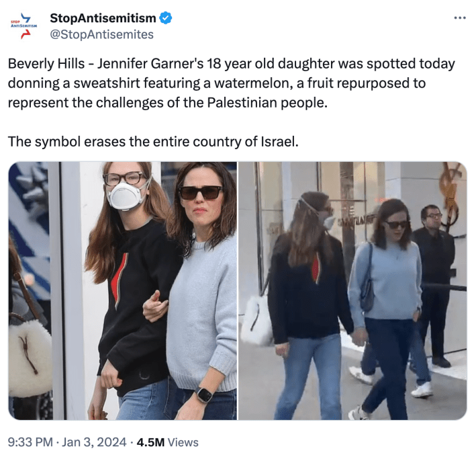Click the Views label beside 4.5M
Viewport: 476px width, 461px height.
click(183, 442)
